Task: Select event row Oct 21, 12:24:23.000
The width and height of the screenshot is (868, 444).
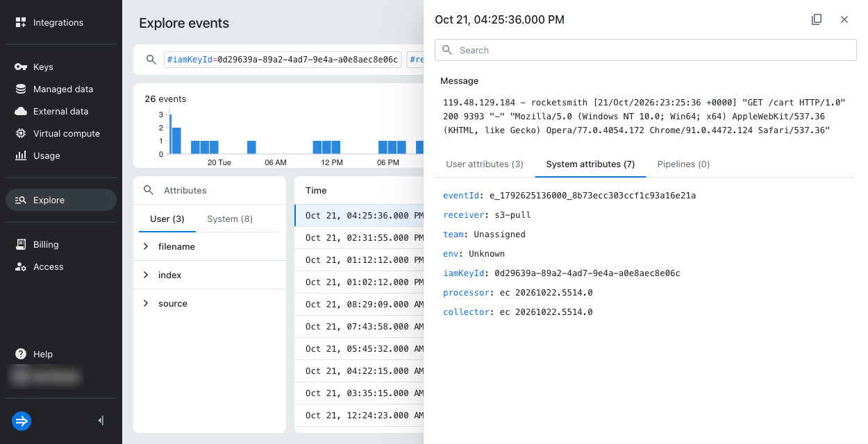Action: click(x=359, y=415)
